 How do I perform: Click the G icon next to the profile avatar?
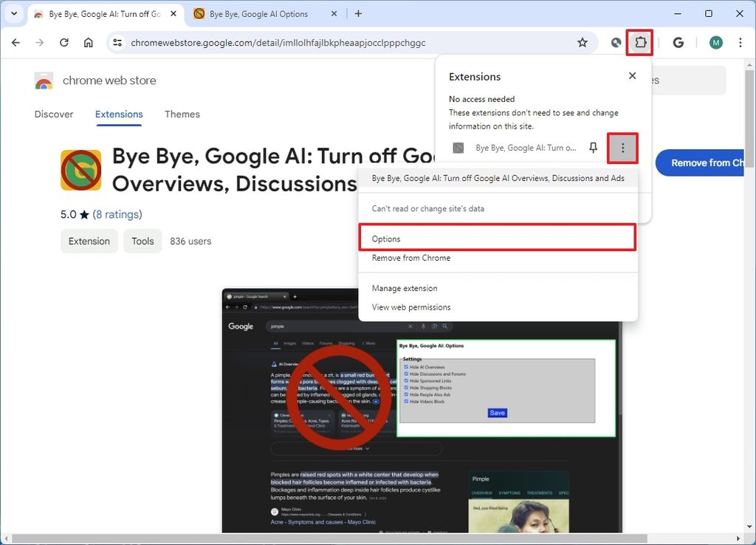(678, 43)
